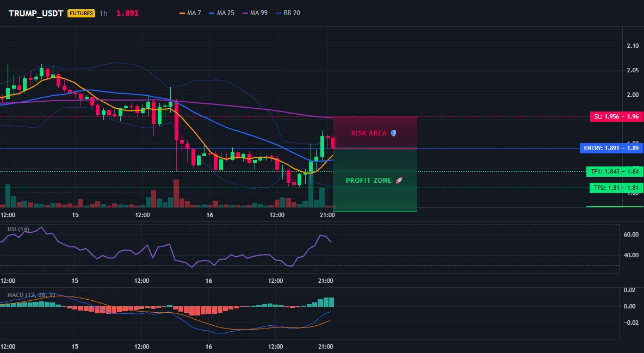The width and height of the screenshot is (644, 353).
Task: Click the RSI (14) indicator label
Action: click(18, 229)
